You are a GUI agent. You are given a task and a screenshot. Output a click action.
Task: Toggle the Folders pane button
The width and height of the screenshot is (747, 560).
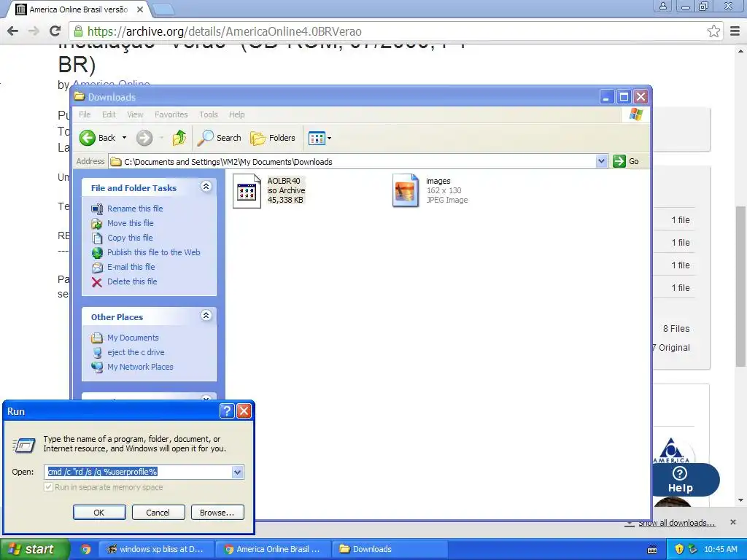[x=273, y=138]
